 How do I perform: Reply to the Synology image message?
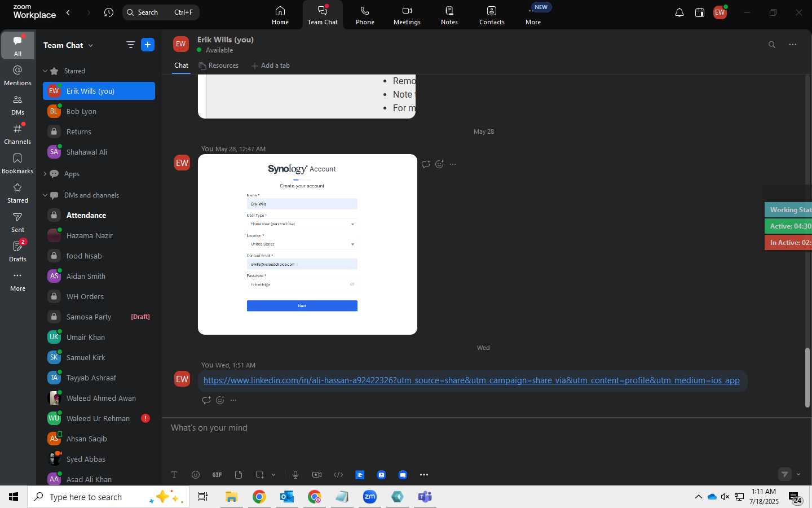coord(426,164)
